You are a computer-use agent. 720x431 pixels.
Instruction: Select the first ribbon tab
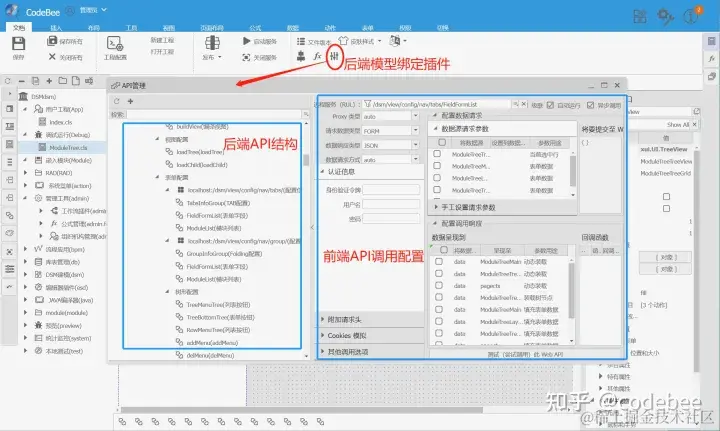click(x=19, y=28)
